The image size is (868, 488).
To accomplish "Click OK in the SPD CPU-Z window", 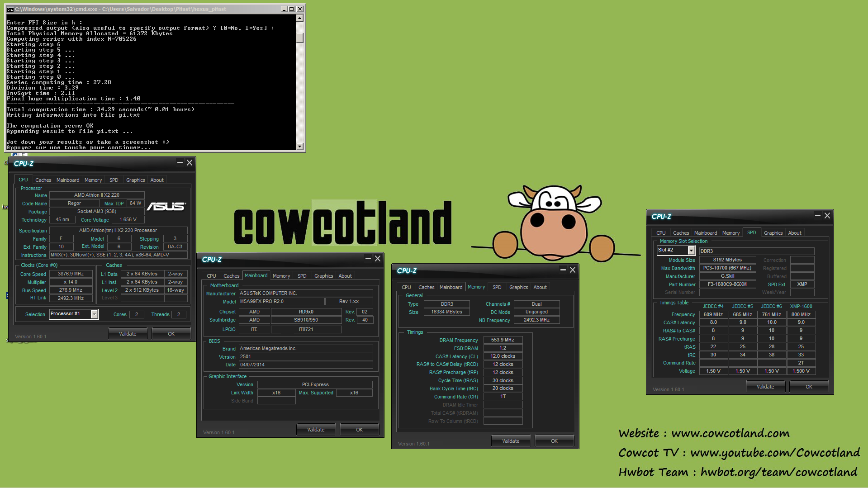I will (809, 387).
